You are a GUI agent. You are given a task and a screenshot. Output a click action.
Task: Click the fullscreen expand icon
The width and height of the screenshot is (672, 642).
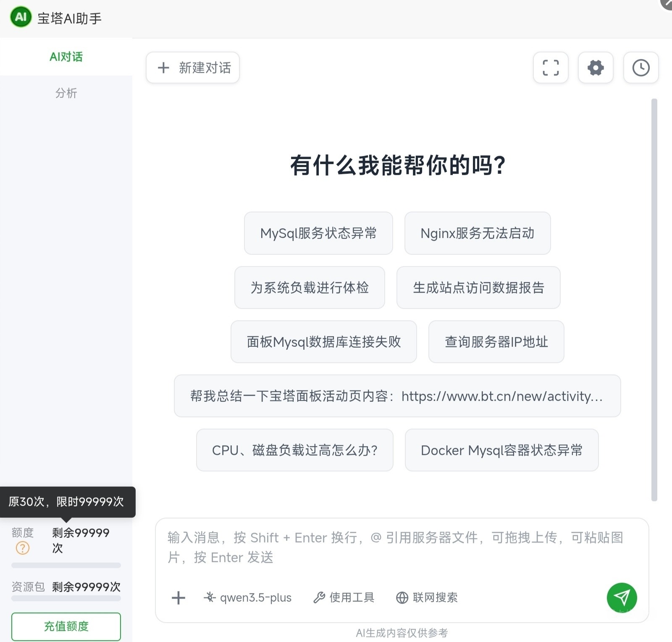tap(551, 68)
